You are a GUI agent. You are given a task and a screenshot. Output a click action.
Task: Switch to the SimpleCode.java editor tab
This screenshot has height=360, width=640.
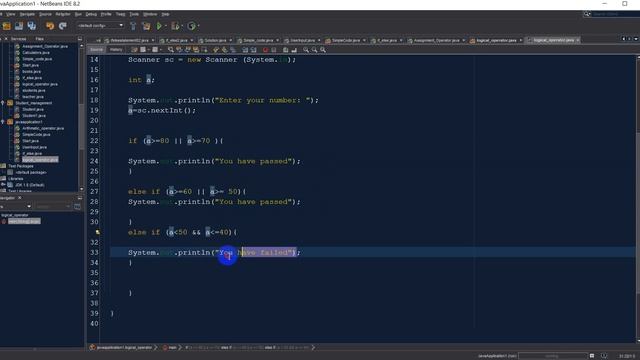coord(346,40)
